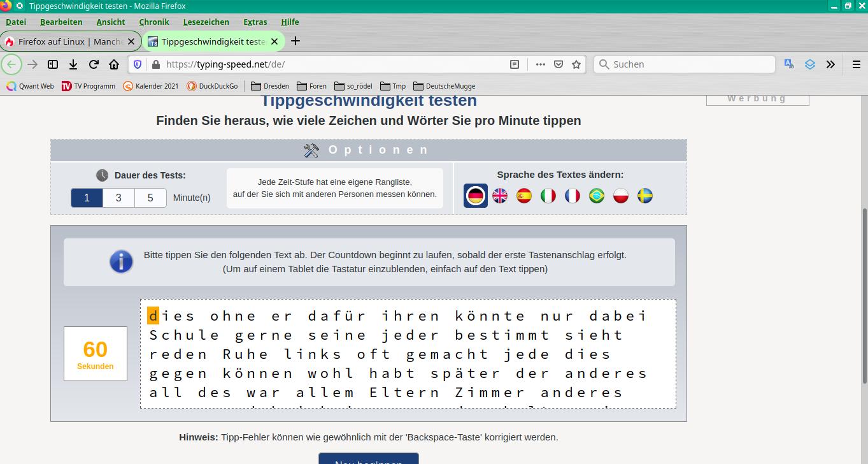Image resolution: width=868 pixels, height=464 pixels.
Task: Expand the toolbar overflow chevron
Action: tap(830, 64)
